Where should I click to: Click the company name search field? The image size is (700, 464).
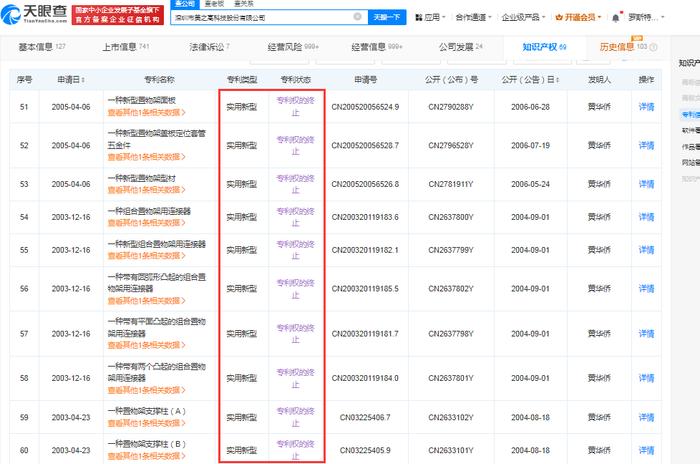pyautogui.click(x=263, y=17)
